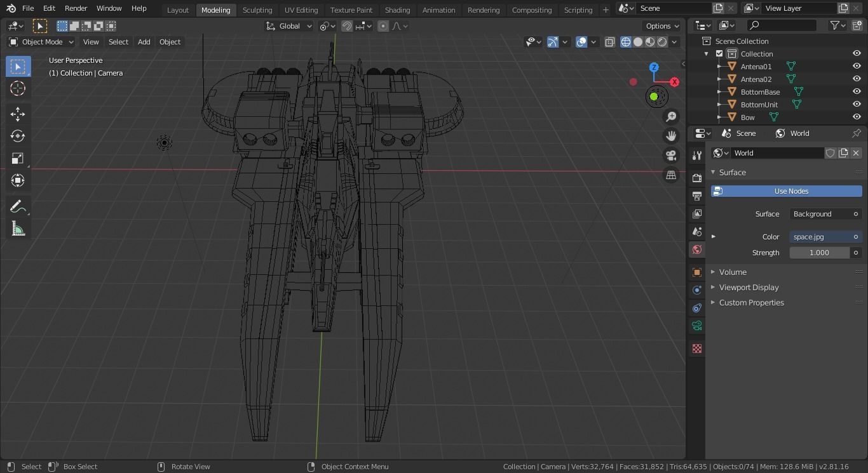
Task: Open the Global transform orientation dropdown
Action: [x=289, y=26]
